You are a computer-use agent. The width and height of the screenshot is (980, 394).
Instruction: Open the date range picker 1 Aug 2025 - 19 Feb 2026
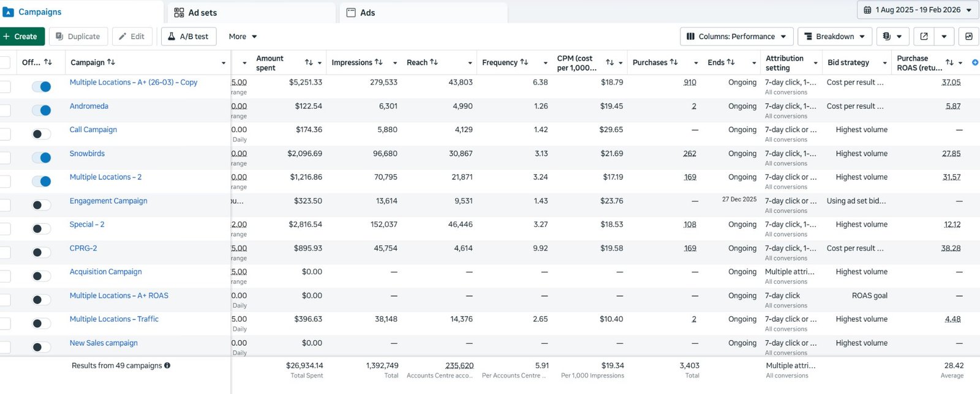[x=918, y=10]
